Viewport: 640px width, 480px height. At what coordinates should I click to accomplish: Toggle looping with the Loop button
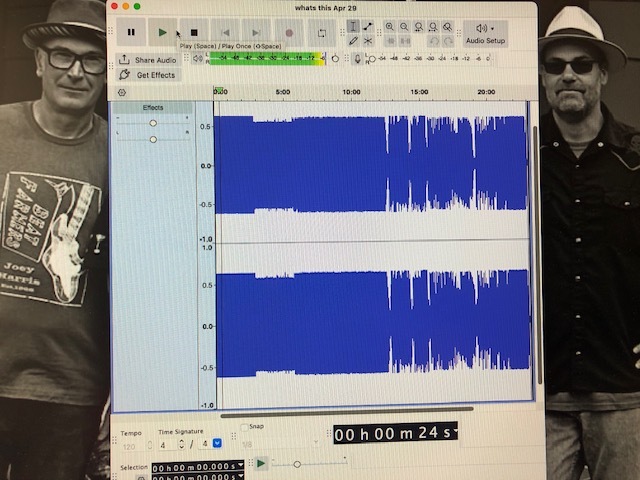(x=322, y=33)
